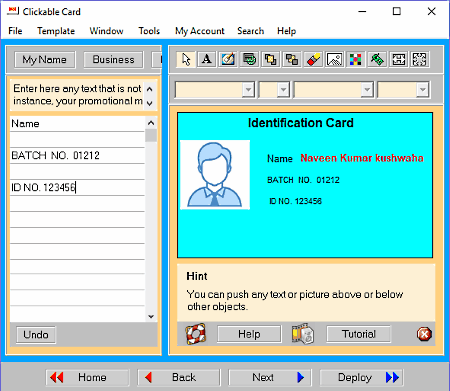
Task: Click the gray and yellow squares arrange icon
Action: pos(292,60)
